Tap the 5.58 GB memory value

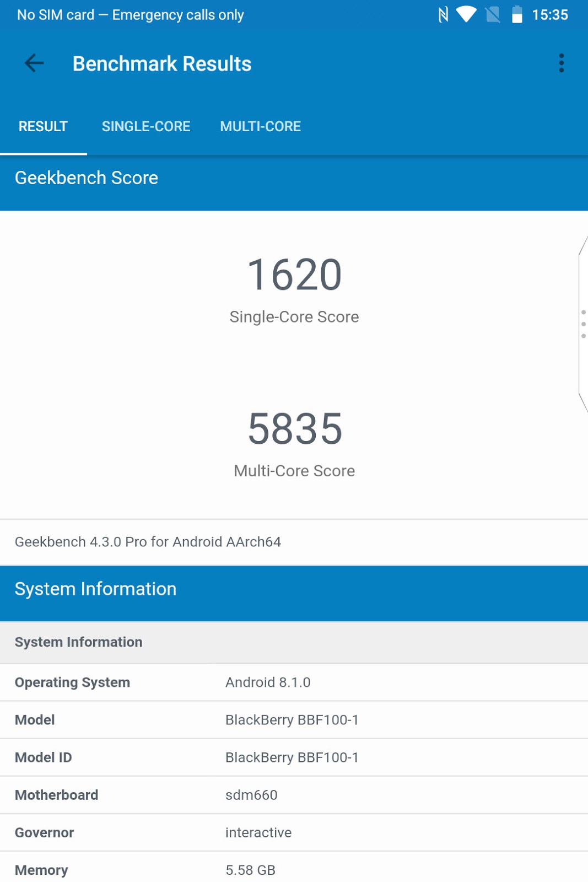[x=250, y=870]
